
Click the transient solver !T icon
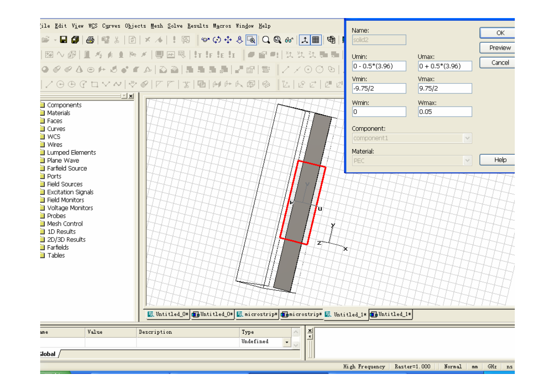[198, 55]
